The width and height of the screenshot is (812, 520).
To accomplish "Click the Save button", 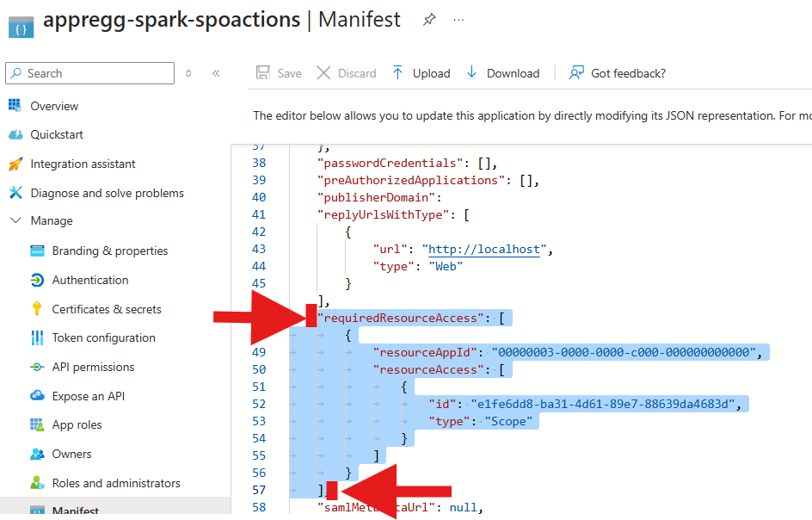I will coord(279,73).
